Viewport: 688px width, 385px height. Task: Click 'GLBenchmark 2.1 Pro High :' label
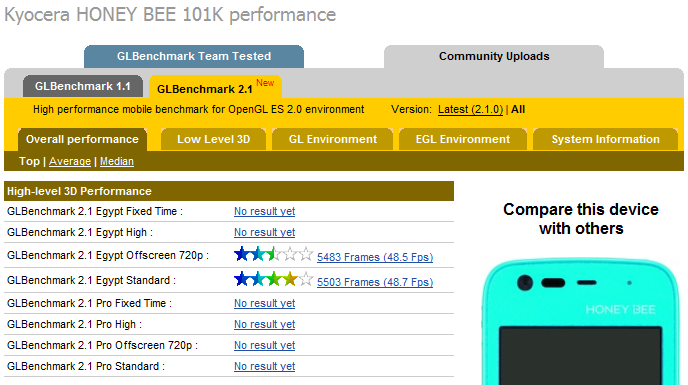point(75,324)
